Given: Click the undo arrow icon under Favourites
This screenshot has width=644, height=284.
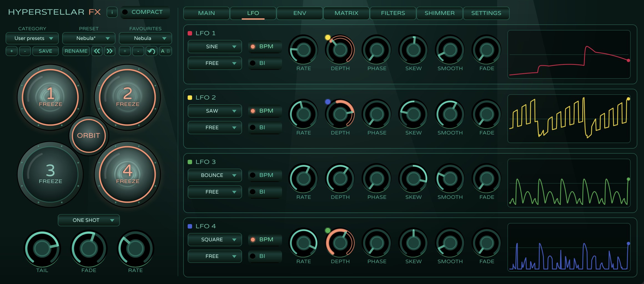Looking at the screenshot, I should [151, 51].
